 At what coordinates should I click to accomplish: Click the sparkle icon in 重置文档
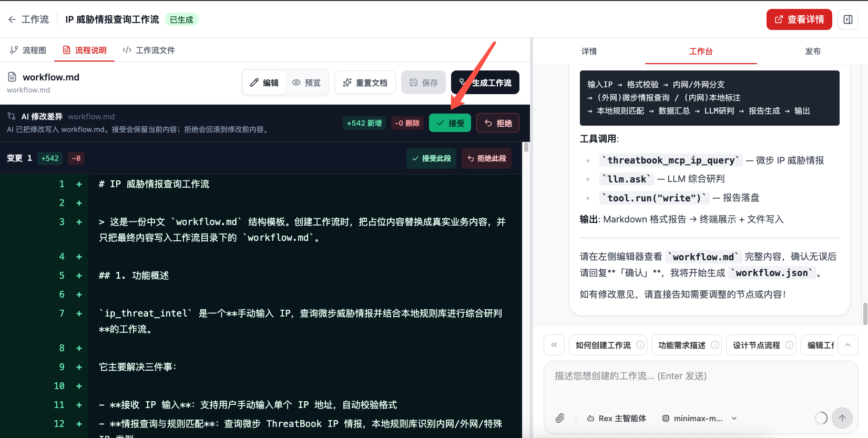tap(347, 83)
